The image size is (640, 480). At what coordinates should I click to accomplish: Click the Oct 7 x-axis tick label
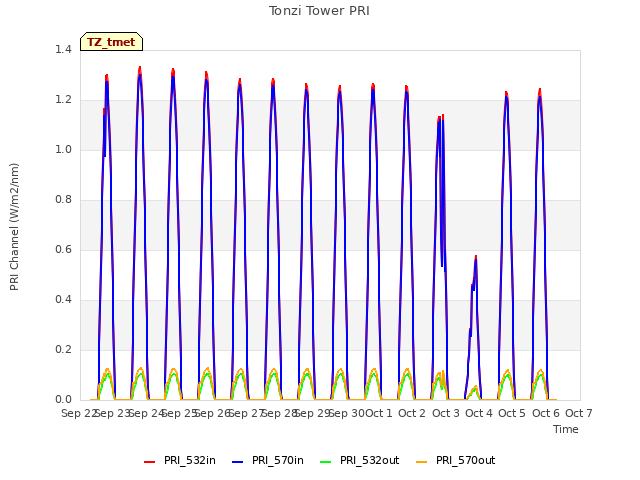(579, 413)
